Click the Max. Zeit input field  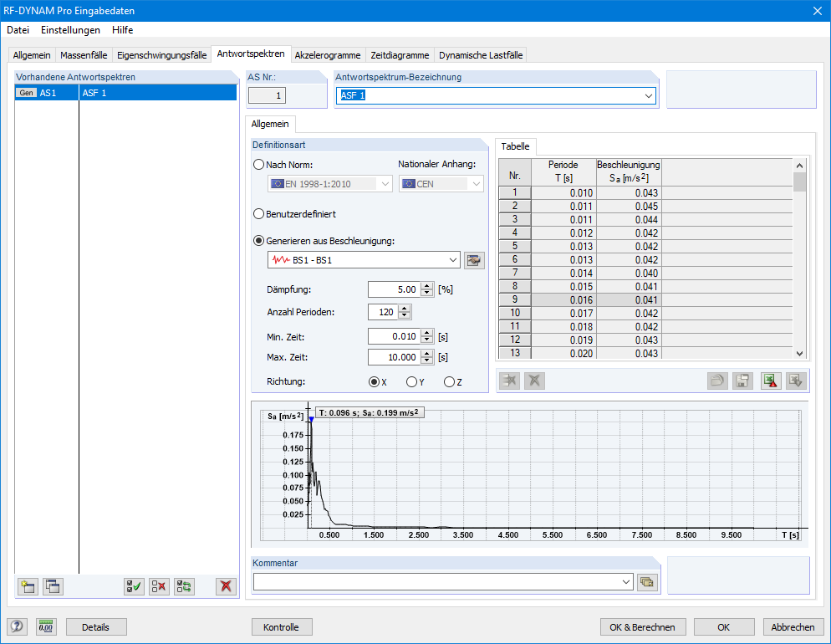[x=394, y=357]
